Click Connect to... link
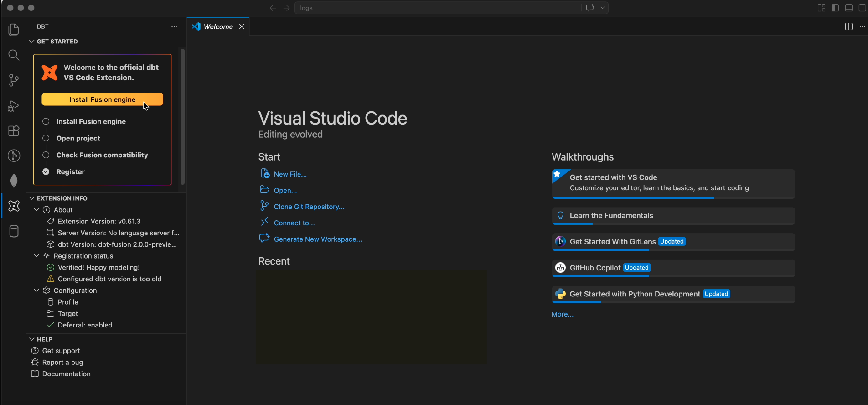This screenshot has width=868, height=405. click(x=294, y=223)
